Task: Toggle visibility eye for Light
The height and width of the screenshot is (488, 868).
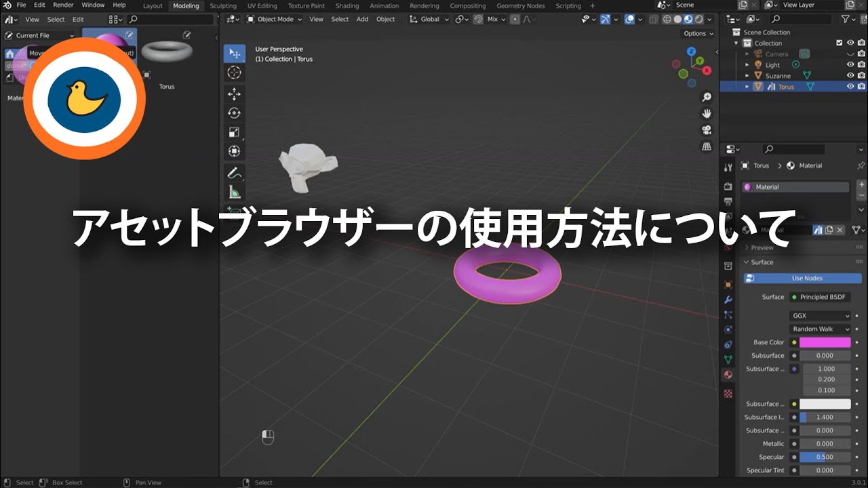Action: click(x=850, y=65)
